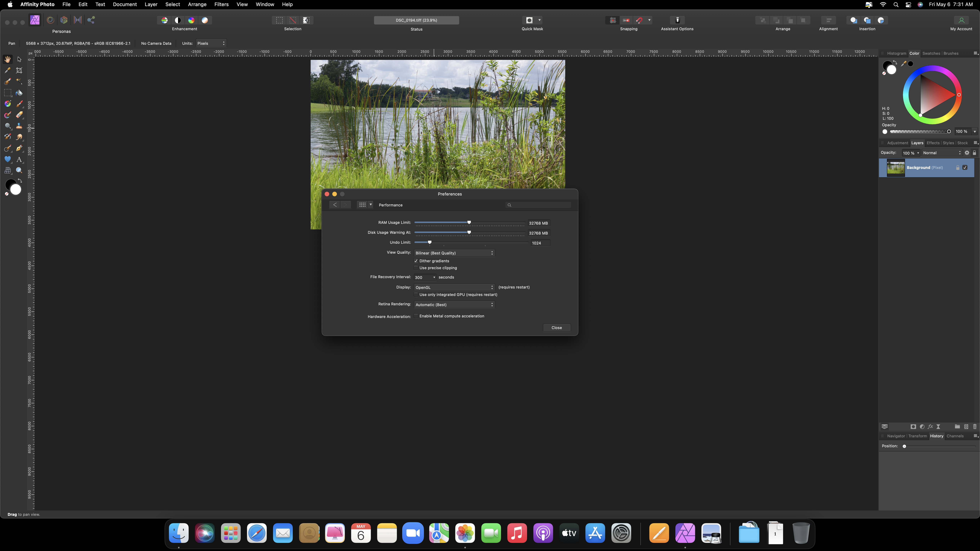Add a mask layer in Layers panel

click(913, 427)
